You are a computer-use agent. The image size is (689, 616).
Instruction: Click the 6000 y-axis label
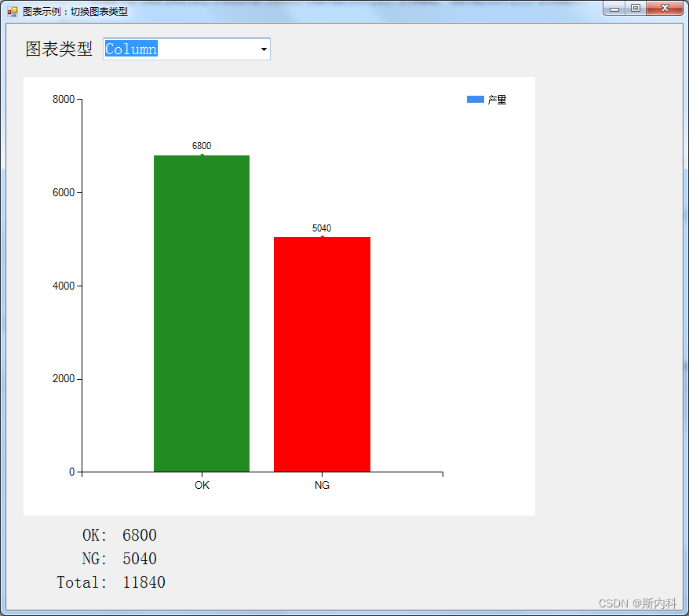coord(64,192)
